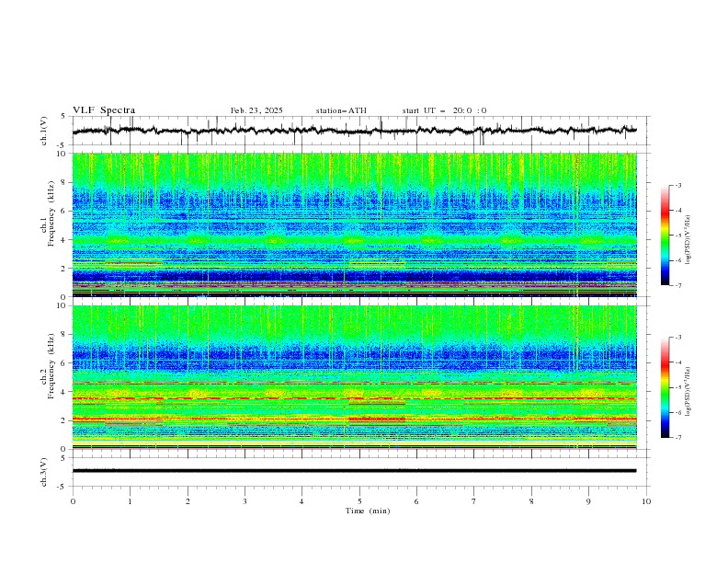
Task: Click time axis tick label "5"
Action: point(359,501)
